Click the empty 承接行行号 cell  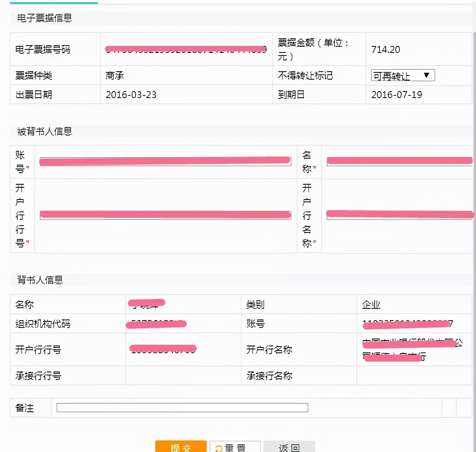184,376
